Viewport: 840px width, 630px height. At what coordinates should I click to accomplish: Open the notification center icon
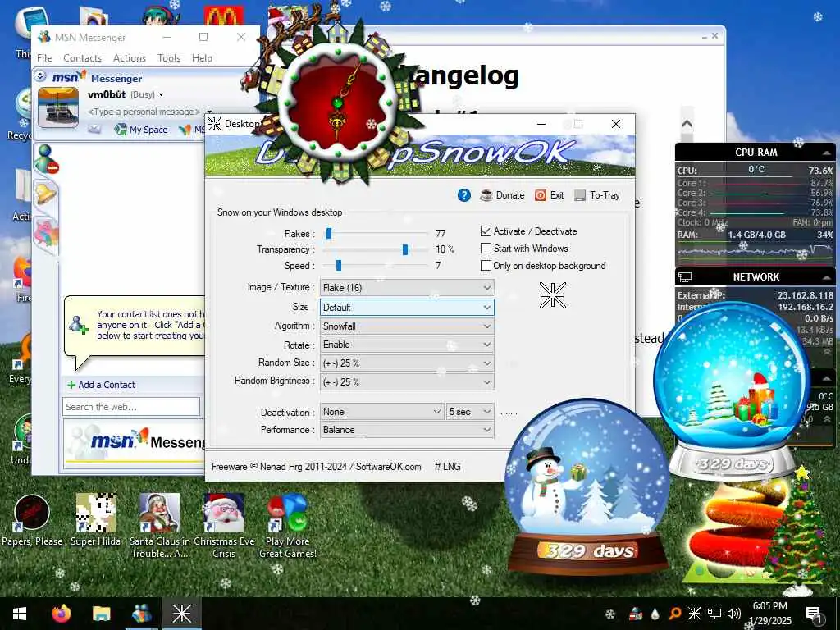click(x=814, y=614)
